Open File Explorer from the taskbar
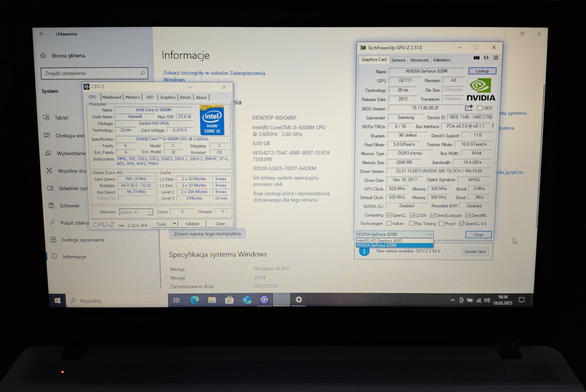Viewport: 586px width, 392px height. 212,300
